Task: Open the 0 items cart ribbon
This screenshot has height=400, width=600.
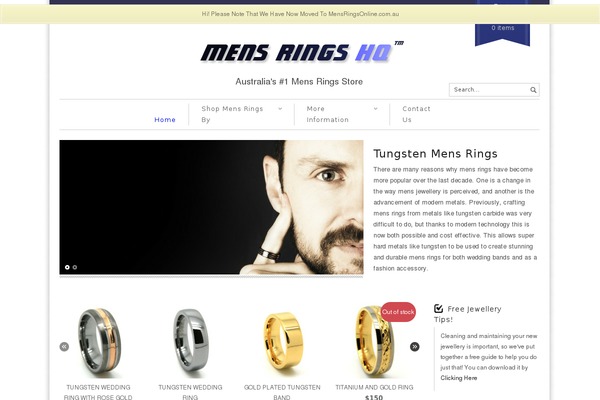Action: click(502, 33)
